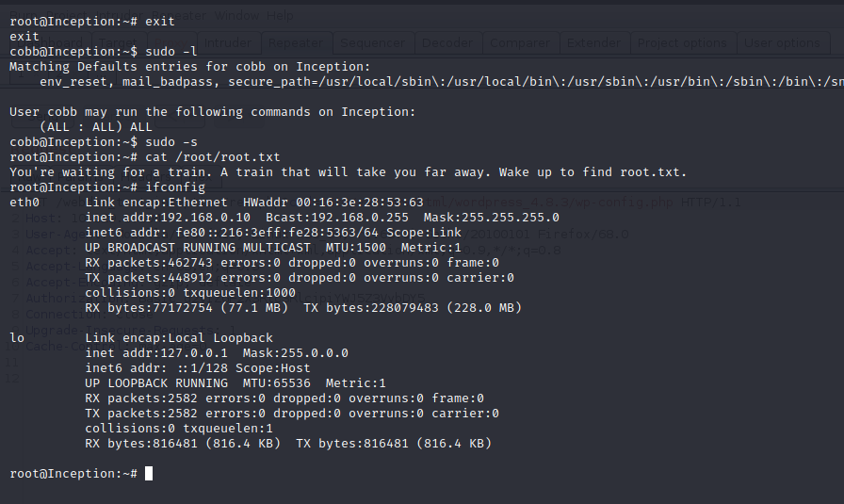Screen dimensions: 844x504
Task: Select the Sequencer tab
Action: (372, 42)
